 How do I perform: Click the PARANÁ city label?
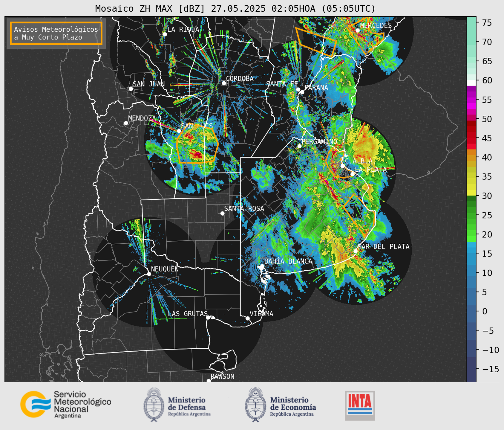[316, 88]
